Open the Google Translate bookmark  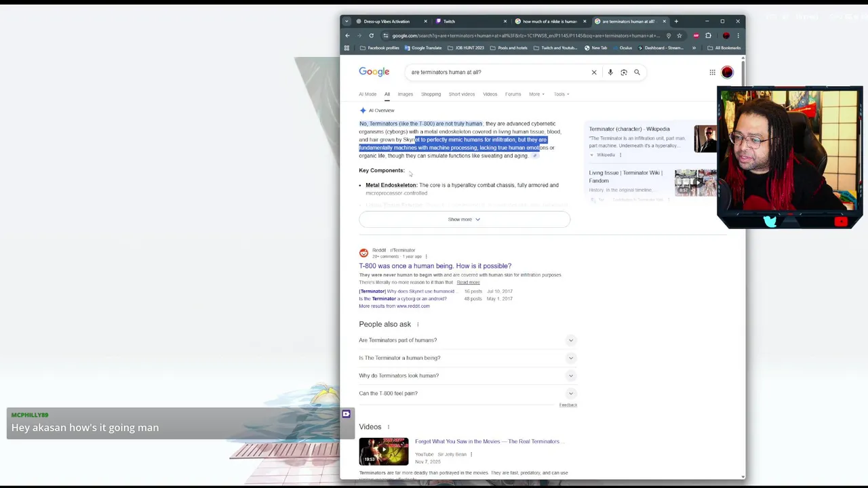423,48
